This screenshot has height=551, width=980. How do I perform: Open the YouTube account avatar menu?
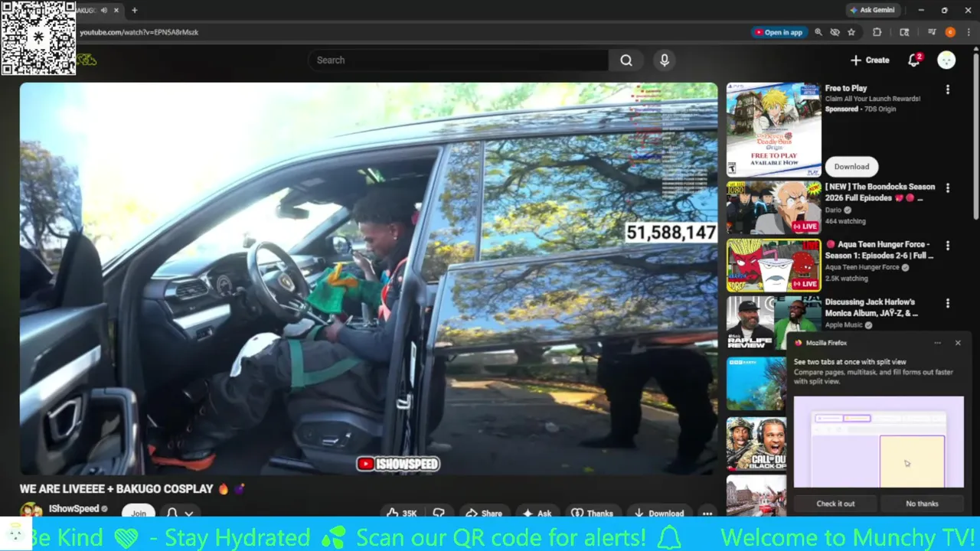tap(946, 60)
